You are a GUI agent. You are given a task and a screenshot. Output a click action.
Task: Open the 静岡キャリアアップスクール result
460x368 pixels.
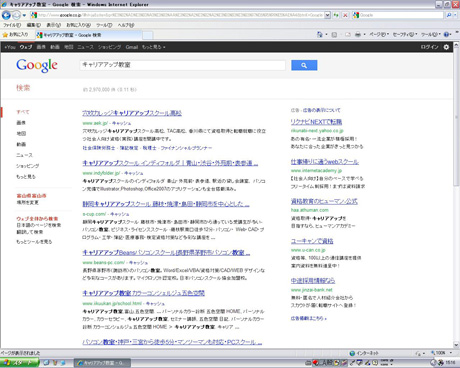point(166,204)
